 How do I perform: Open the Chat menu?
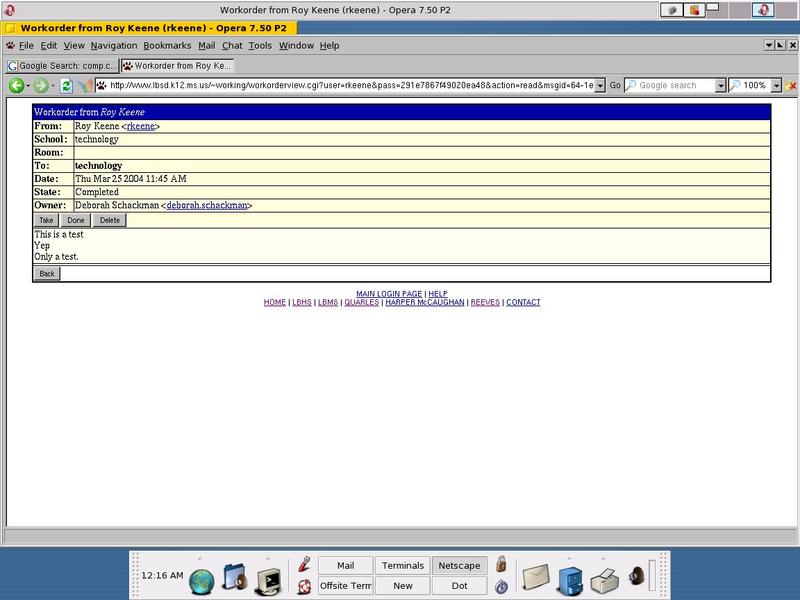tap(232, 45)
